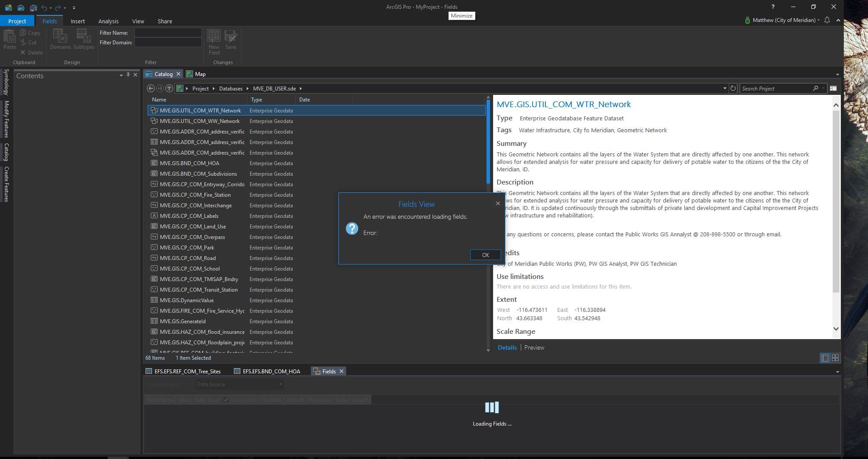Open the location path history dropdown

coord(725,89)
